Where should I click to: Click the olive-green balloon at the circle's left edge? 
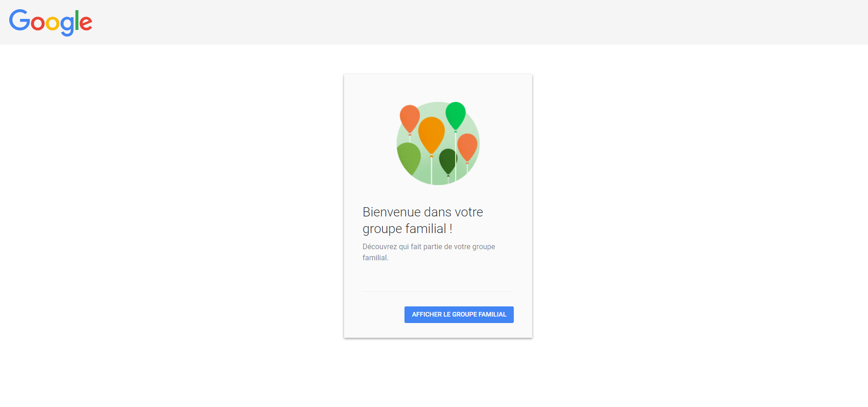pyautogui.click(x=408, y=158)
